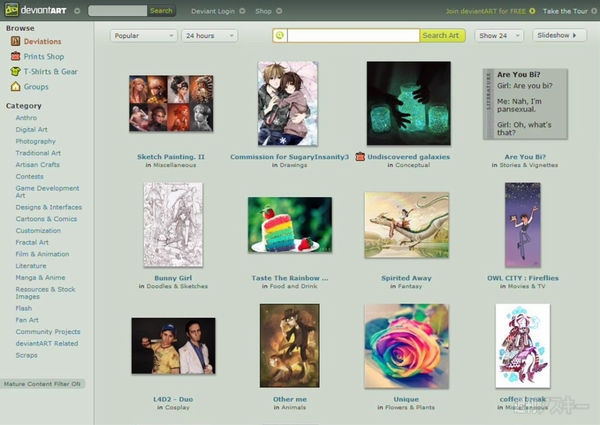The height and width of the screenshot is (425, 600).
Task: Open Sketch Painting. II thumbnail
Action: click(171, 103)
